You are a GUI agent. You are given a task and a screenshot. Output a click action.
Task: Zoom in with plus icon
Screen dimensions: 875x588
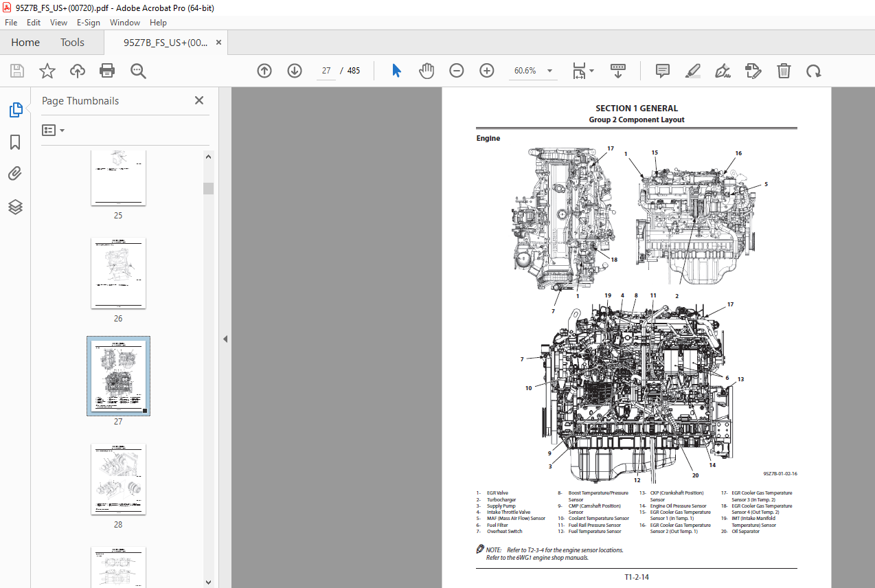tap(487, 71)
